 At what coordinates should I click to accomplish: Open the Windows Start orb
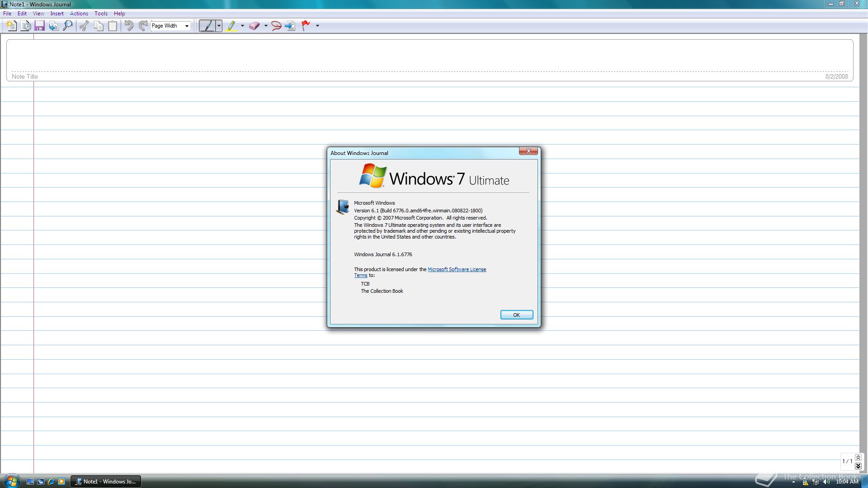click(x=11, y=481)
